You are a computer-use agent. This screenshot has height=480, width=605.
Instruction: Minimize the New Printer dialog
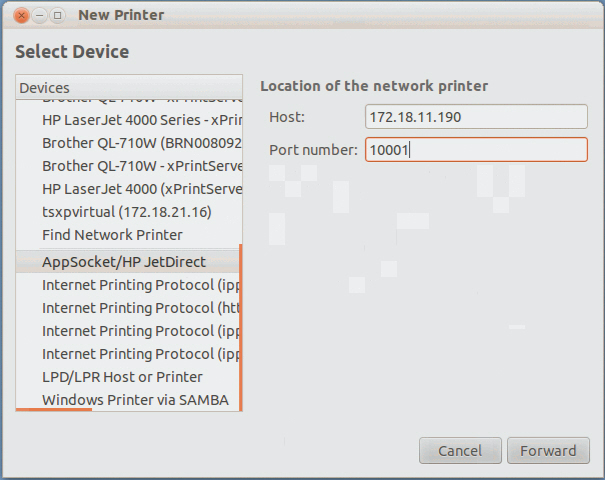39,15
